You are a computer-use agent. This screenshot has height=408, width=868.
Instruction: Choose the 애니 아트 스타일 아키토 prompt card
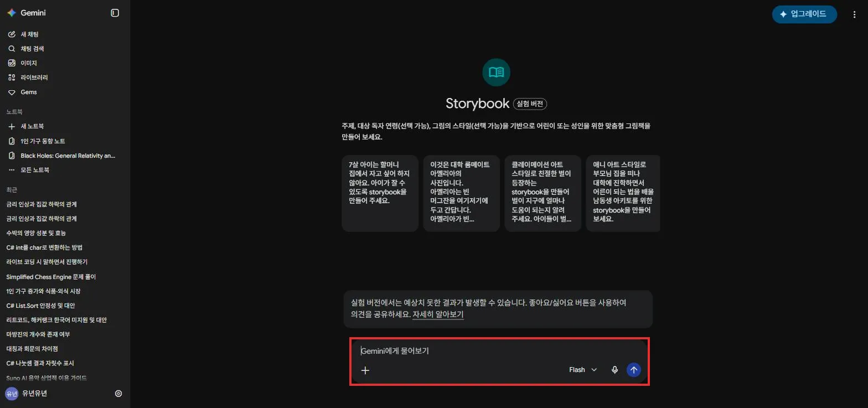pos(623,193)
